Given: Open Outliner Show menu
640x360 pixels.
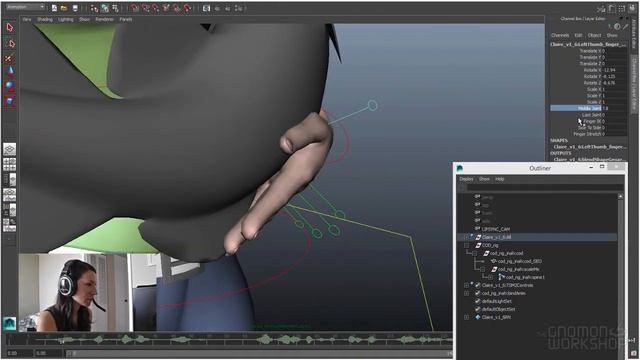Looking at the screenshot, I should [484, 179].
